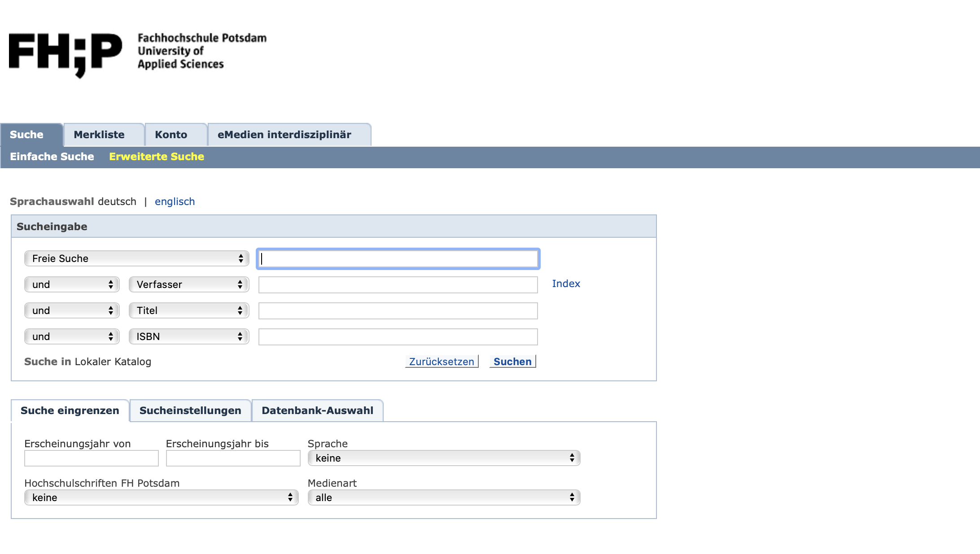Image resolution: width=980 pixels, height=554 pixels.
Task: Open the Titel search field dropdown
Action: click(x=188, y=310)
